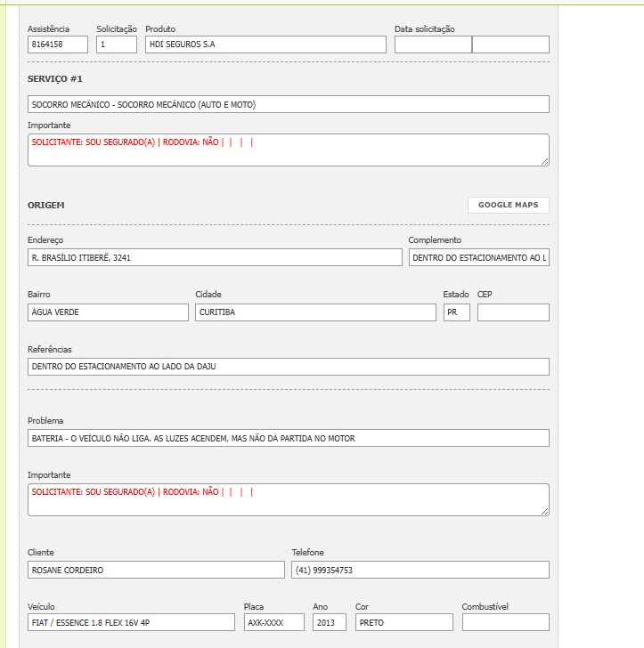Click the Telefone label
Viewport: 644px width, 648px height.
[307, 552]
